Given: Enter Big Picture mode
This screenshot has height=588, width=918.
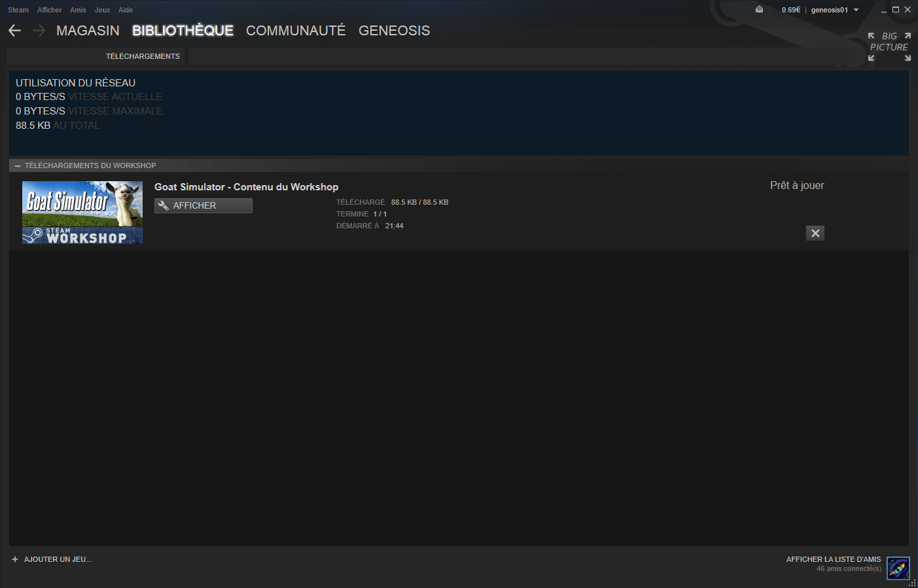Looking at the screenshot, I should (x=889, y=47).
